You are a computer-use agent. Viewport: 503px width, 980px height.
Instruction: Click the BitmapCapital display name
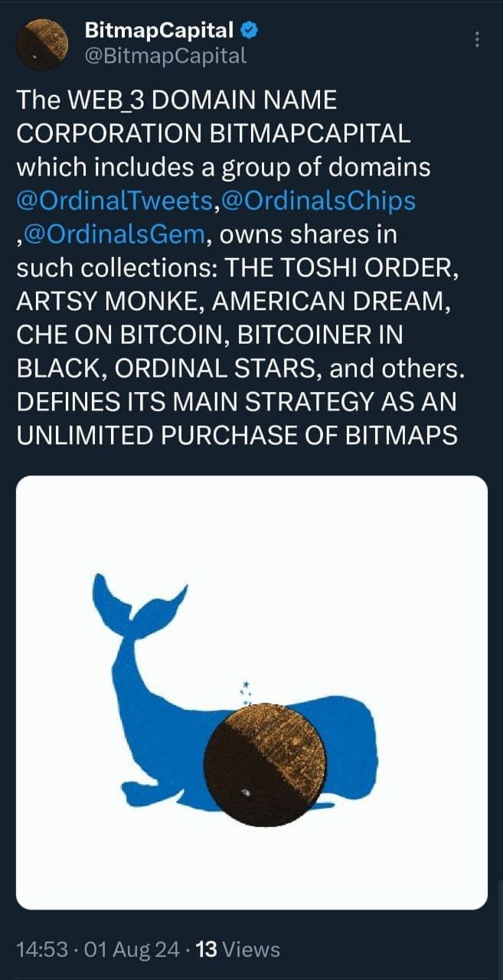pyautogui.click(x=158, y=31)
